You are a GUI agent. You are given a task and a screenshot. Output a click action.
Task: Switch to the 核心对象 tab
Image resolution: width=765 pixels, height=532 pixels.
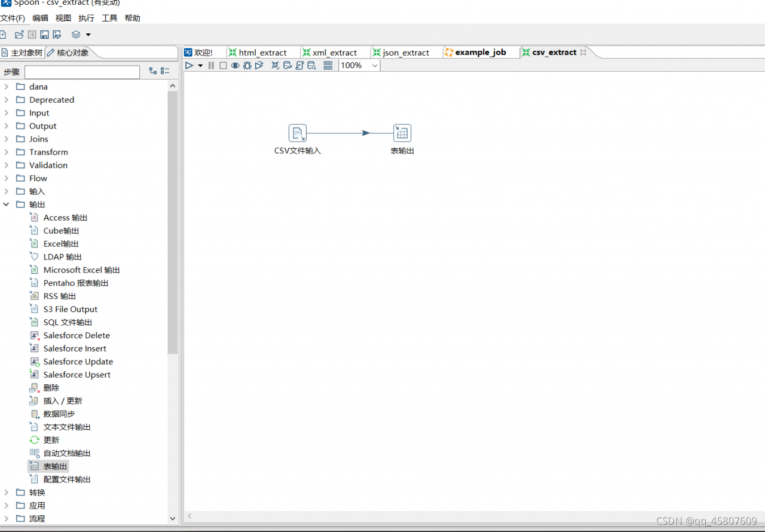pyautogui.click(x=68, y=53)
